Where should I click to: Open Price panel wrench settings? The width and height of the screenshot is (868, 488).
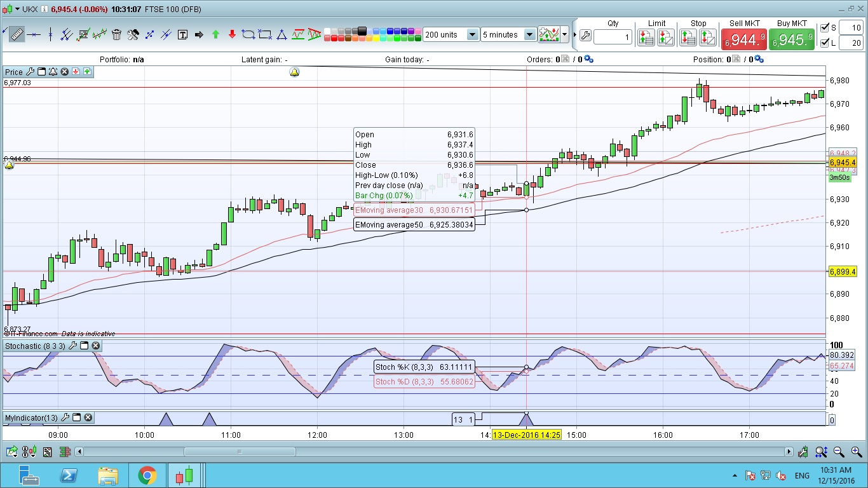[30, 72]
